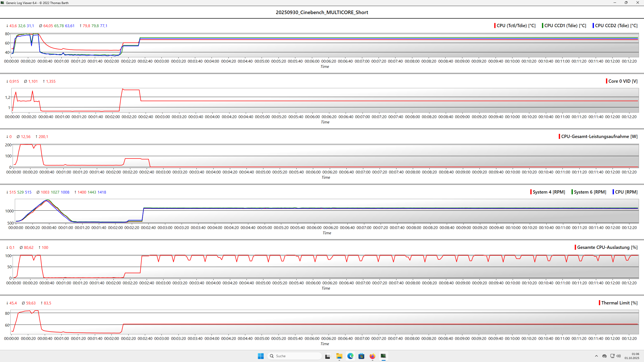Expand hidden icons in the system tray

pyautogui.click(x=596, y=356)
